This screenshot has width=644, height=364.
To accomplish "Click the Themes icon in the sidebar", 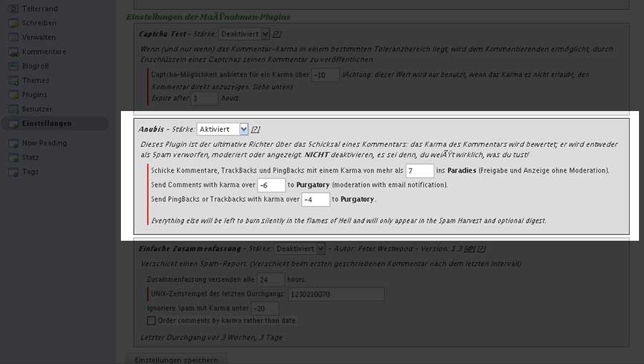I will tap(13, 80).
